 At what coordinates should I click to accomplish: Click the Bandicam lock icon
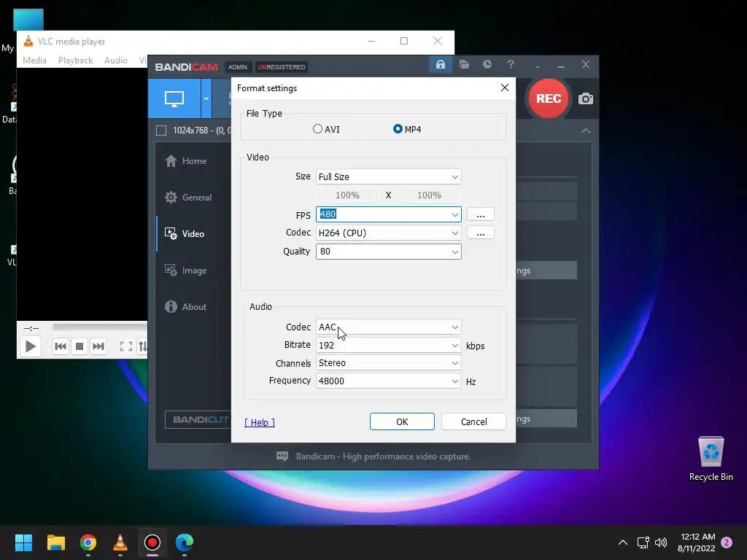click(440, 64)
